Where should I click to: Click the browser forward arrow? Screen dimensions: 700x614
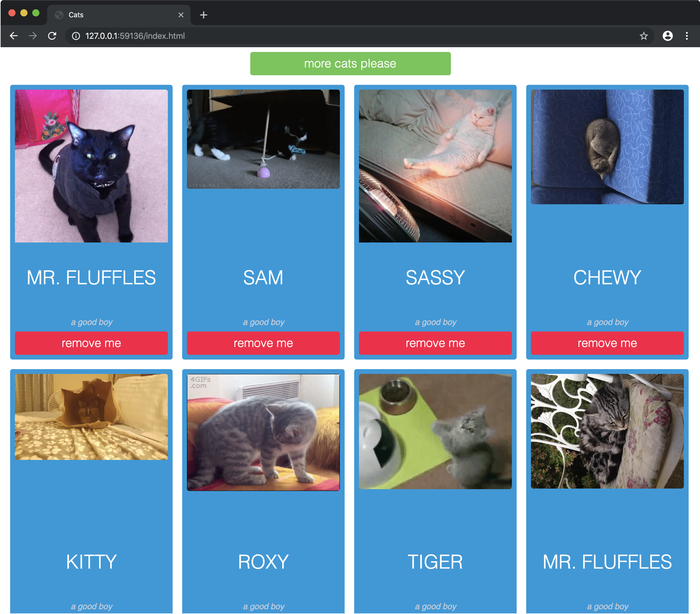point(33,36)
